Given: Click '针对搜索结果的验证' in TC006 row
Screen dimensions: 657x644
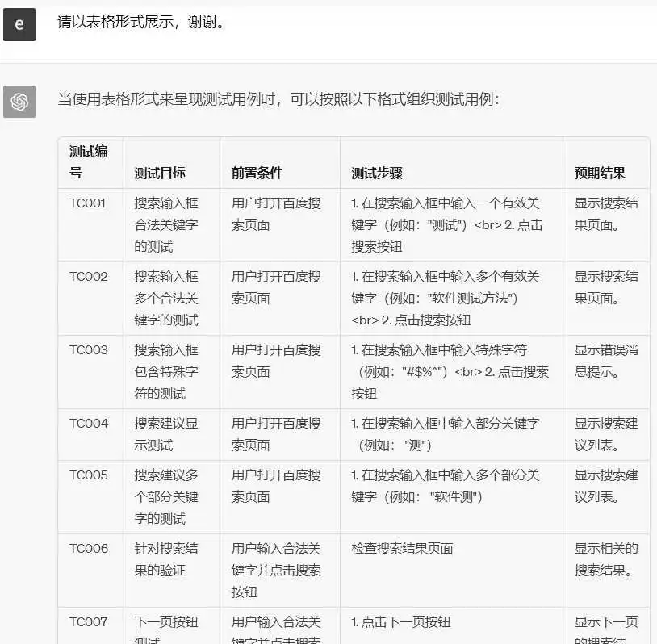Looking at the screenshot, I should (x=166, y=559).
